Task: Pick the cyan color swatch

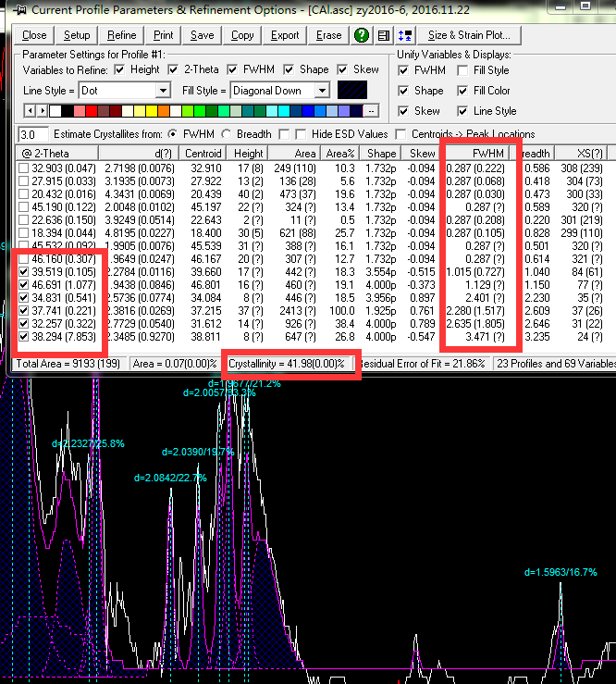Action: (x=284, y=111)
